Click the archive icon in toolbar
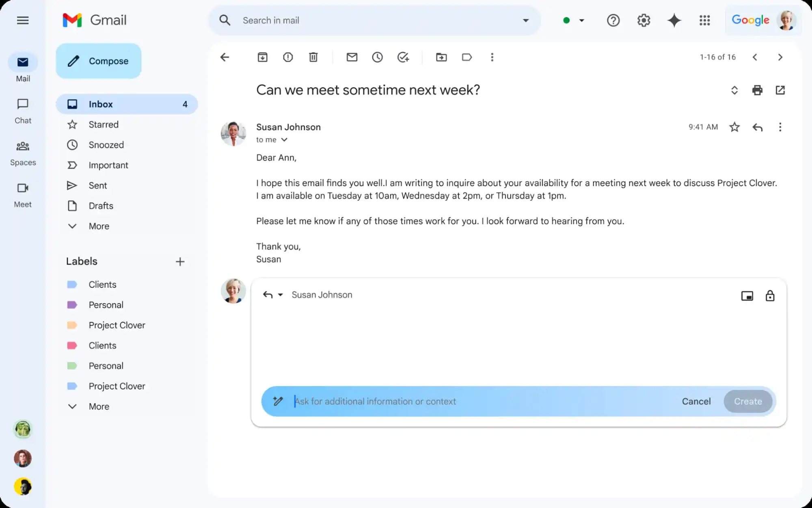 [x=263, y=57]
